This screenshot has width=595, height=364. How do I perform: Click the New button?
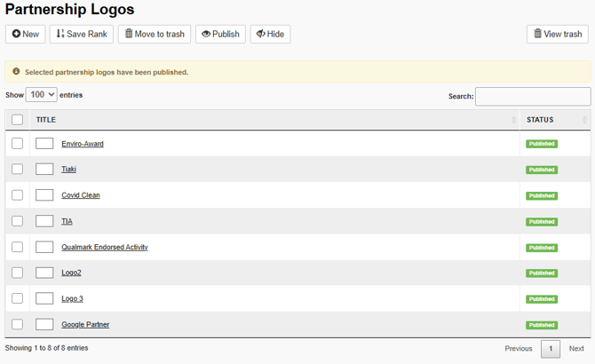pyautogui.click(x=26, y=34)
